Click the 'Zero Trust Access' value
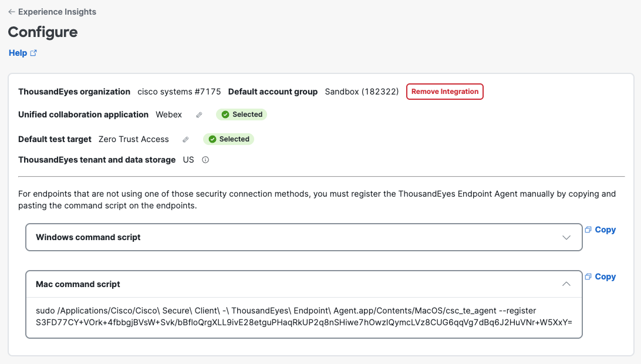Screen dimensions: 641x364 pos(134,139)
